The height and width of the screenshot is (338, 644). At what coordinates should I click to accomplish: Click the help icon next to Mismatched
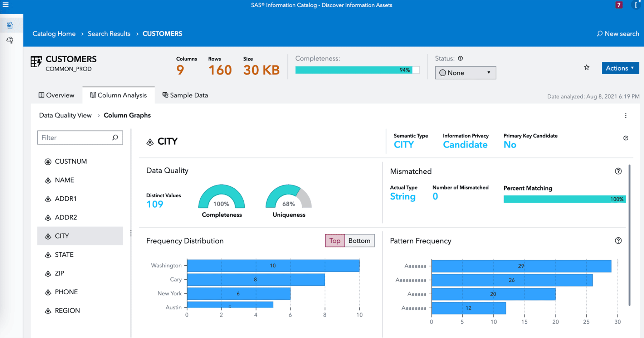[619, 171]
